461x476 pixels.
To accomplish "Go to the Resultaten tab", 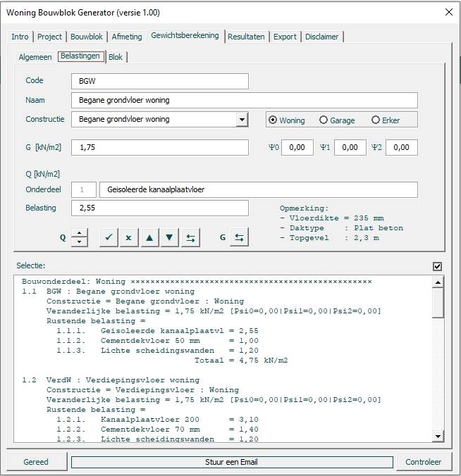I will coord(246,37).
